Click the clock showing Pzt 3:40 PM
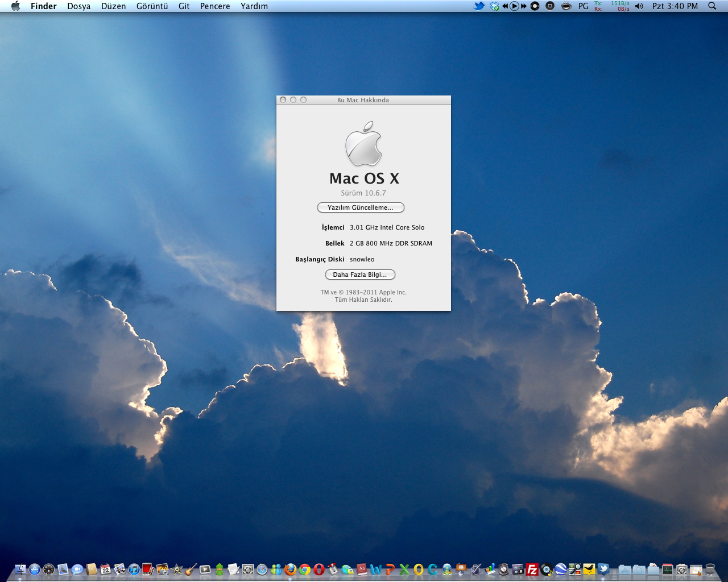 675,6
